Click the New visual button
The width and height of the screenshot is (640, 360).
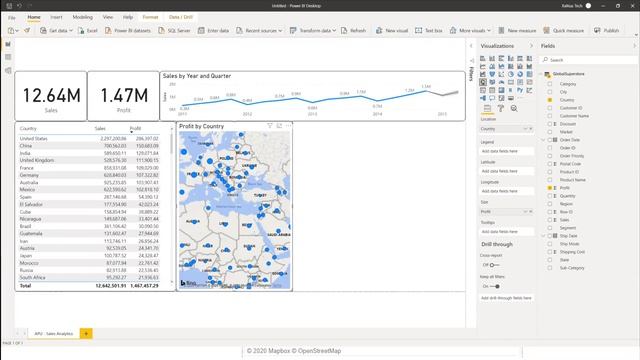coord(392,30)
